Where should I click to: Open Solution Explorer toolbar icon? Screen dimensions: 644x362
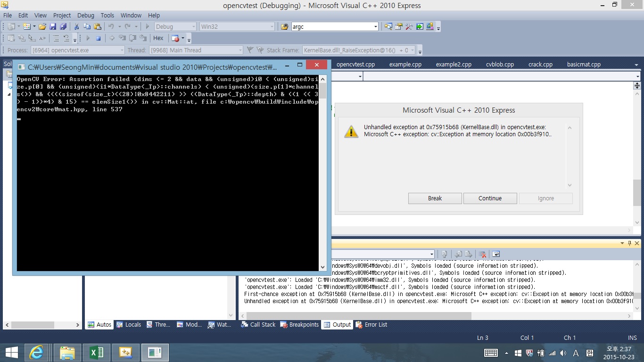(x=388, y=27)
